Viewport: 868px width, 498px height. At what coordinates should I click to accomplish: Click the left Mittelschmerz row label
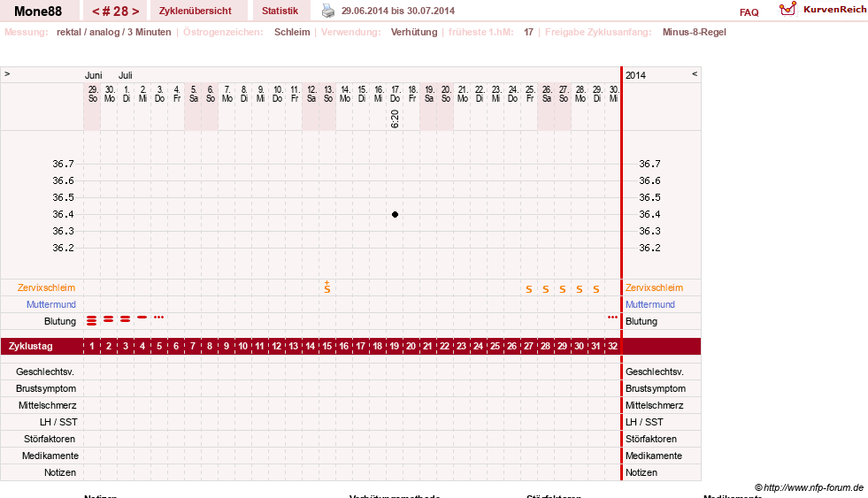pos(48,406)
